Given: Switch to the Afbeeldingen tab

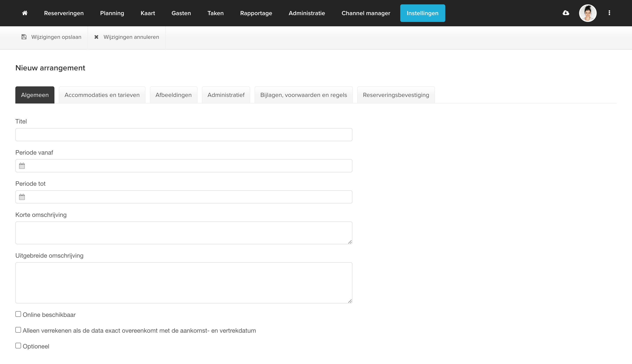Looking at the screenshot, I should tap(173, 95).
